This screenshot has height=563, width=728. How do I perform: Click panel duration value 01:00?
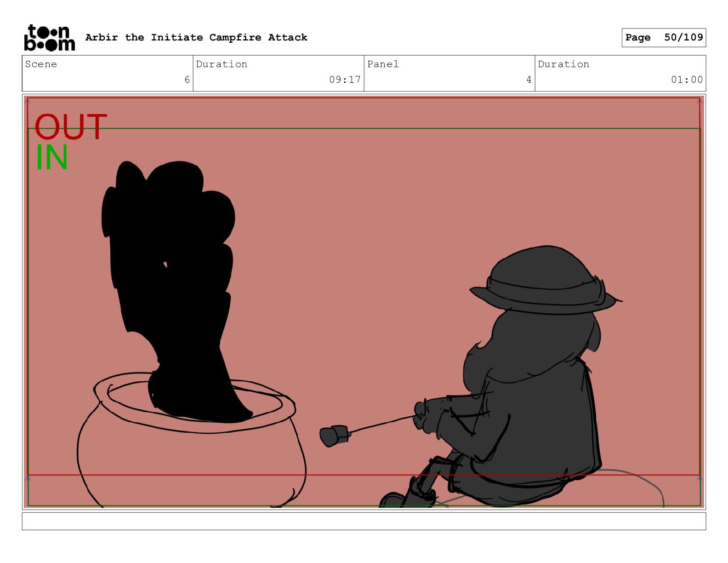(x=687, y=80)
